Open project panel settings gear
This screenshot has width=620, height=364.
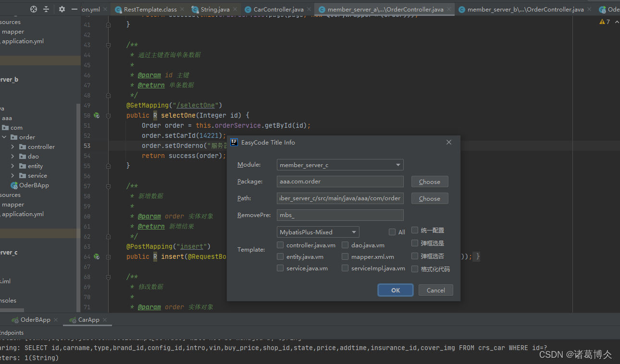62,9
